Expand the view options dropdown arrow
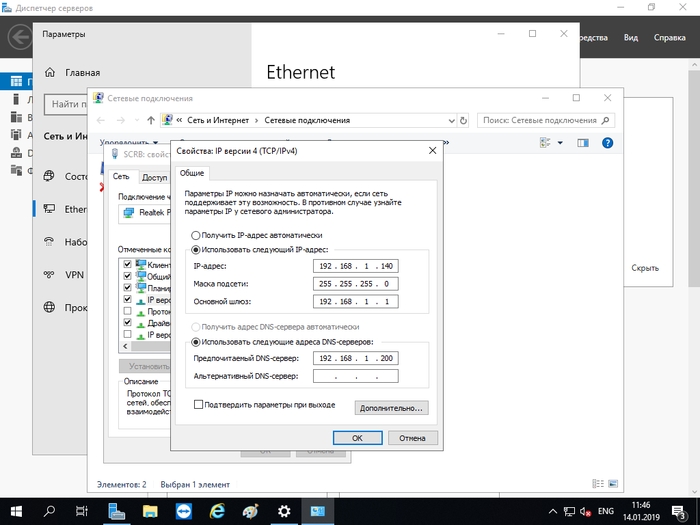This screenshot has height=525, width=700. click(560, 143)
